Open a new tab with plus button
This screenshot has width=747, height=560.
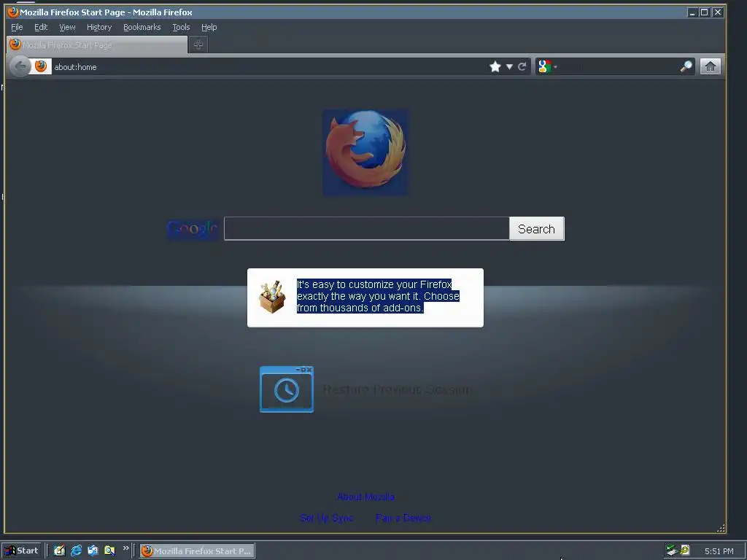click(198, 44)
